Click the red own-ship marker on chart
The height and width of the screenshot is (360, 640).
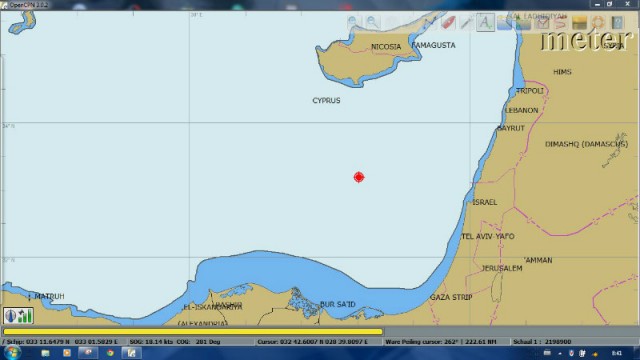click(359, 177)
